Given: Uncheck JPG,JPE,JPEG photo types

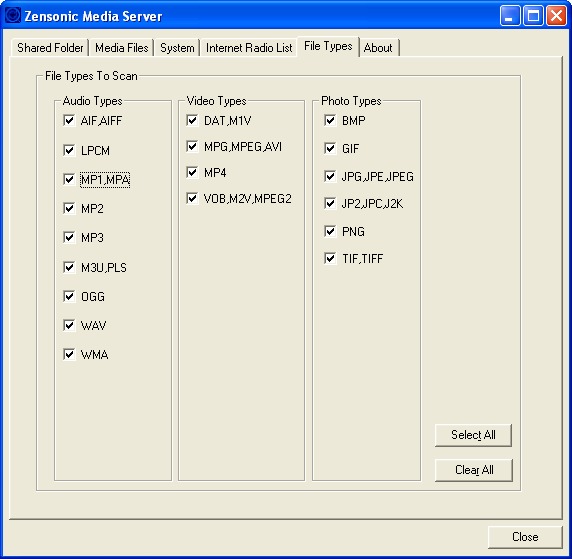Looking at the screenshot, I should [x=330, y=177].
